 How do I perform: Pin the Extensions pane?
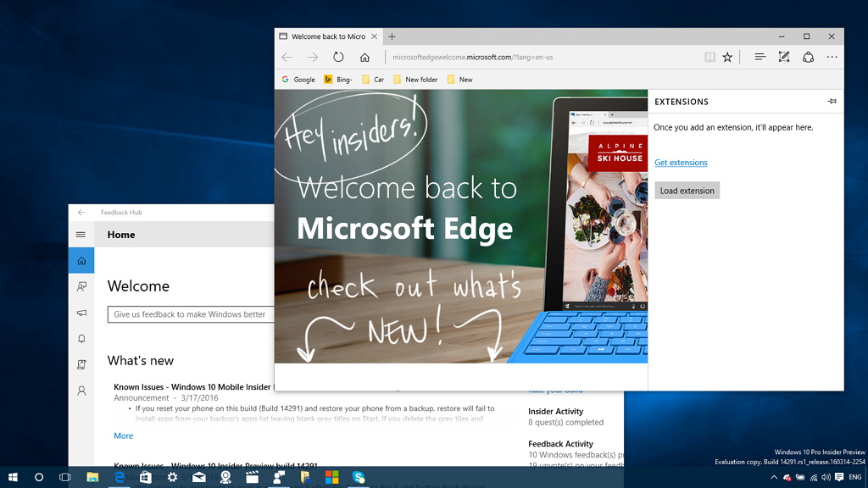[x=832, y=102]
